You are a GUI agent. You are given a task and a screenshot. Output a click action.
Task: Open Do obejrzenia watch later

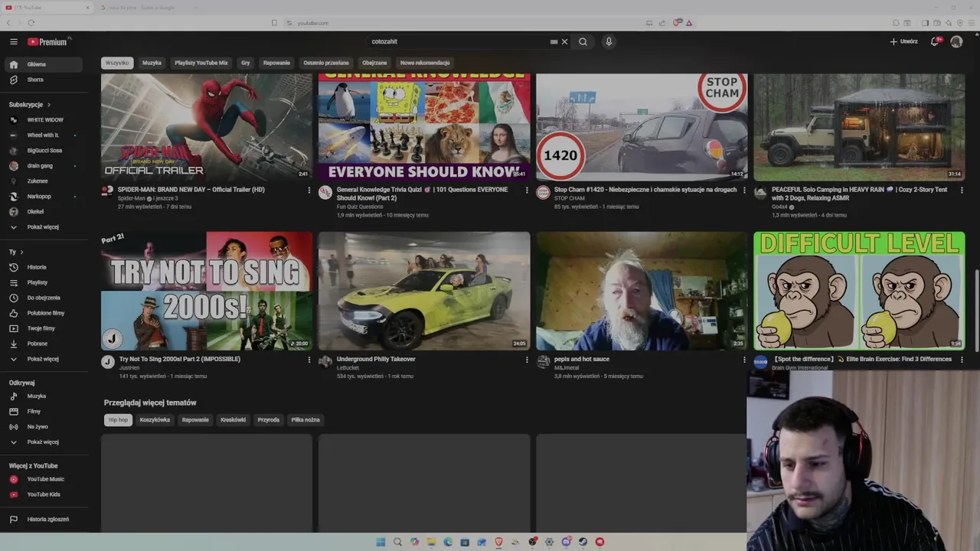coord(43,298)
